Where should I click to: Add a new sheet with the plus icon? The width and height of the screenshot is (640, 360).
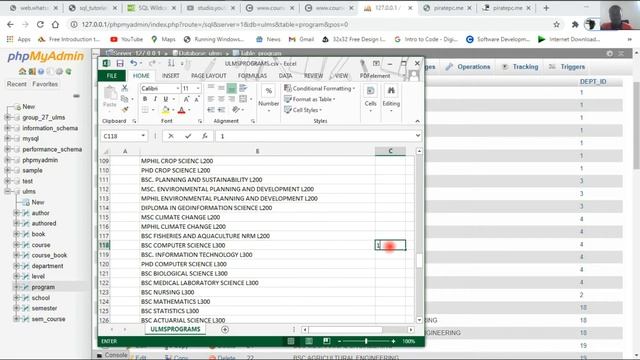tap(225, 329)
